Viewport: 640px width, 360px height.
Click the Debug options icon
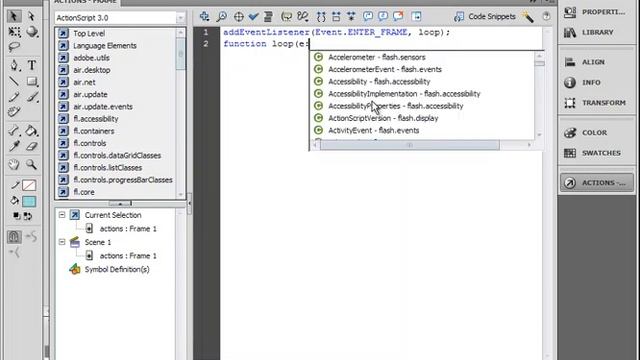point(303,16)
